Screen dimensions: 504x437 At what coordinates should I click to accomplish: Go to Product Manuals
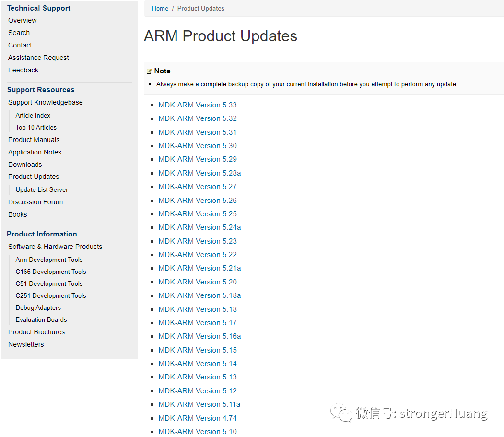point(34,140)
